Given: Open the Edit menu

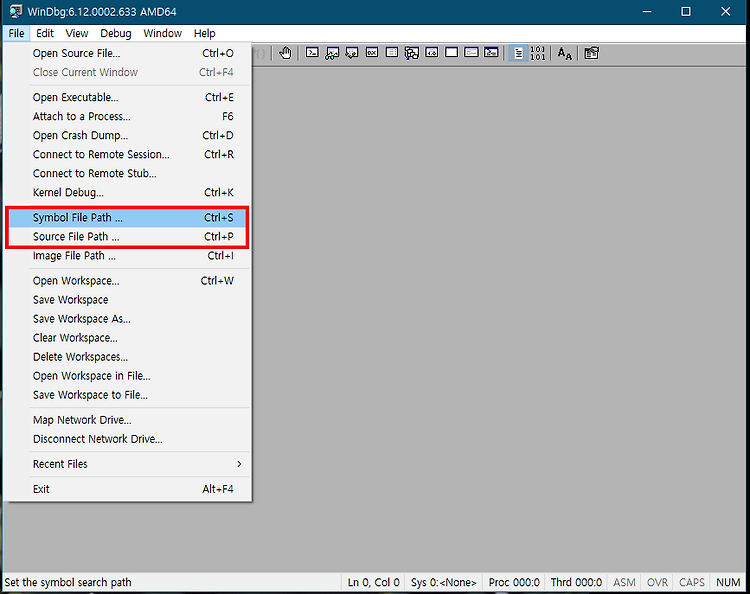Looking at the screenshot, I should point(45,33).
